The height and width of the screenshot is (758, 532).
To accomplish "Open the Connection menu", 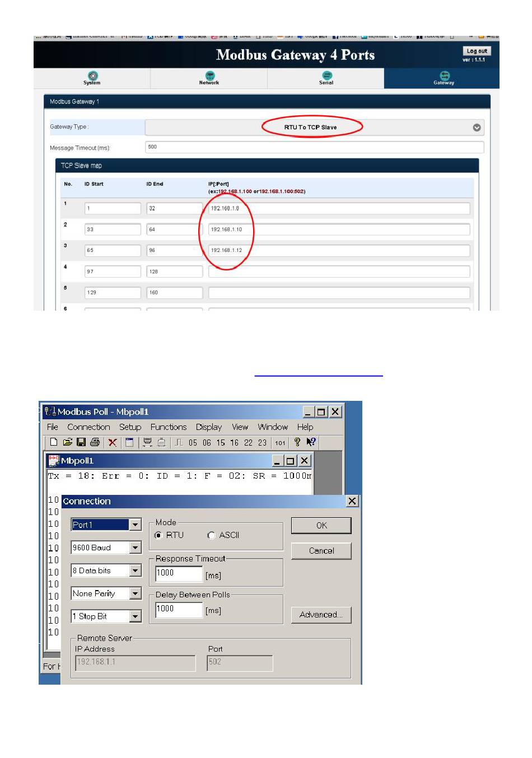I will point(88,427).
